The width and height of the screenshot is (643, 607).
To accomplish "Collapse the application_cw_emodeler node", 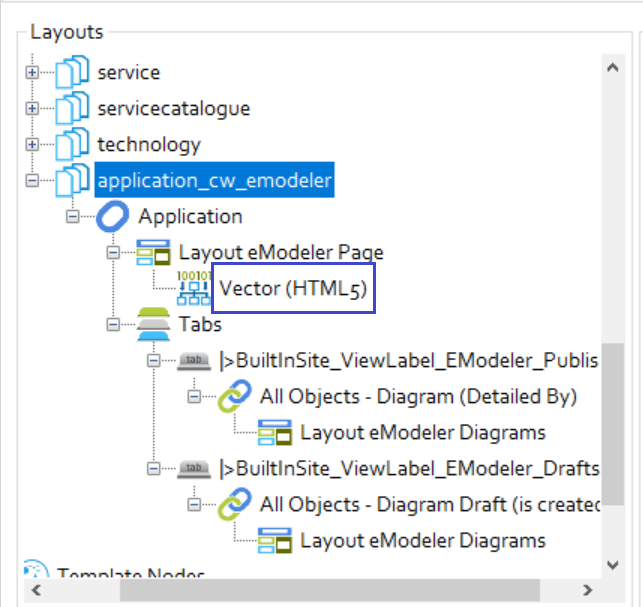I will (32, 181).
